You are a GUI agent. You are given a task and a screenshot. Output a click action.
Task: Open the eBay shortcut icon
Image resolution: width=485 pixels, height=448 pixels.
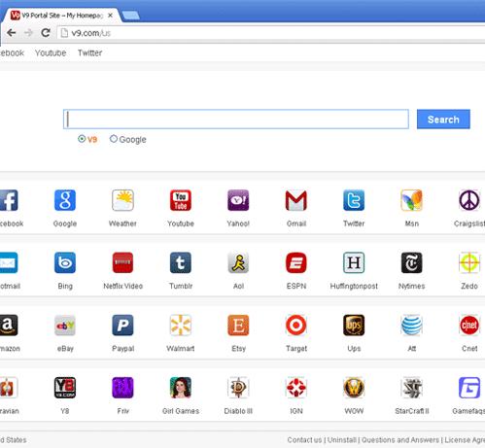click(x=65, y=326)
